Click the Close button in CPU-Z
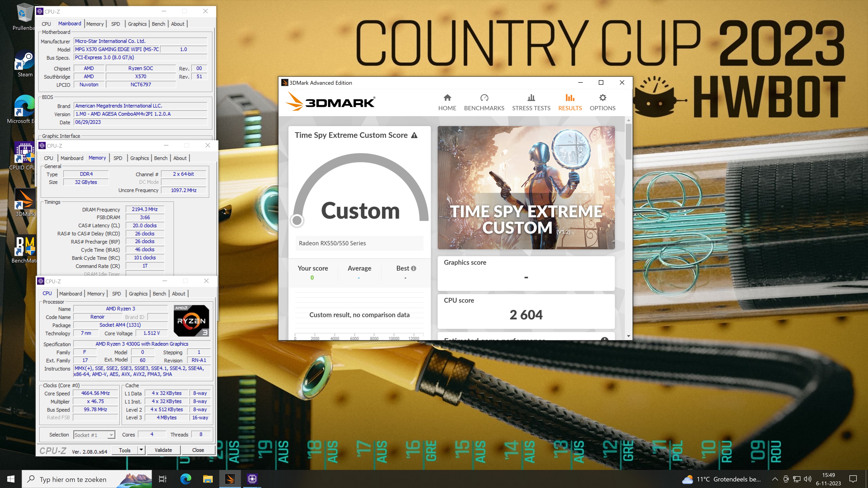 198,450
